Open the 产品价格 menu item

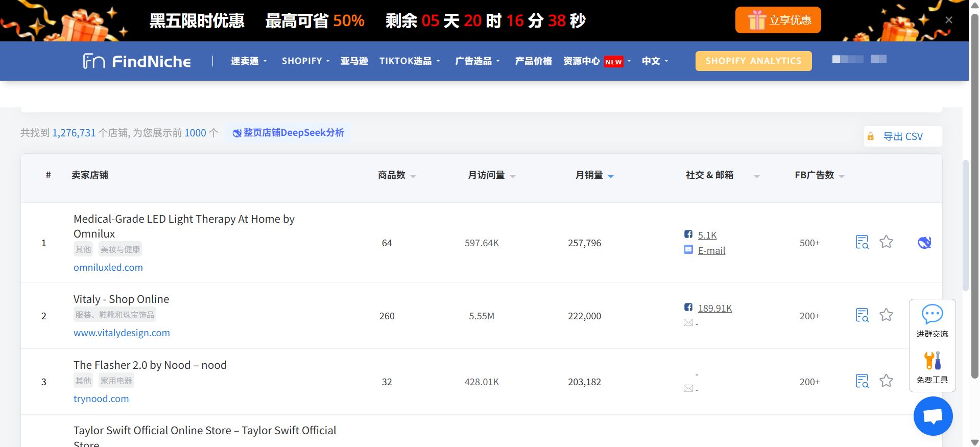point(533,61)
